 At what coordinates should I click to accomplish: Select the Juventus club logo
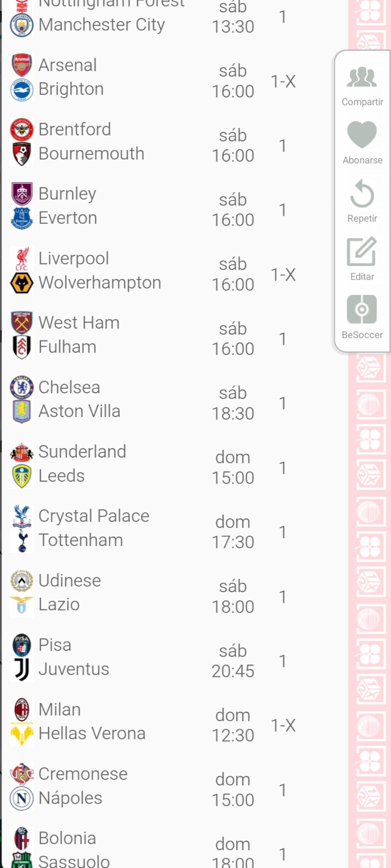[22, 669]
